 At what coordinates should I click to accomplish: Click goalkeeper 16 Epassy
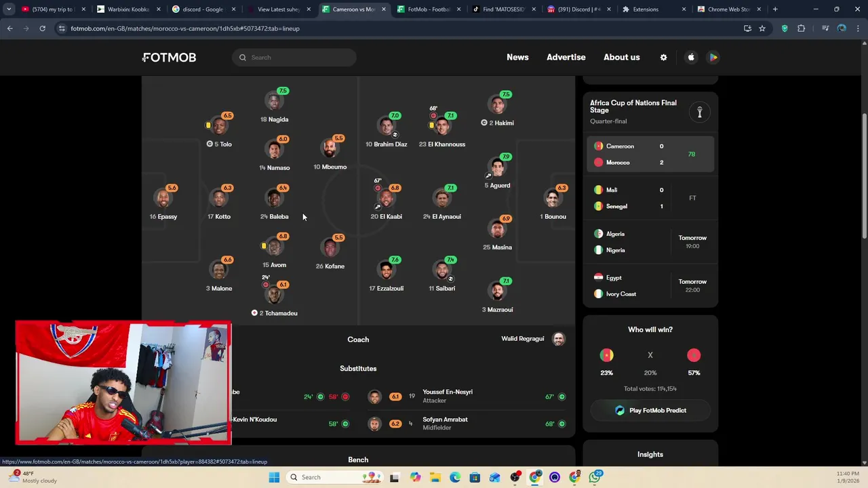click(163, 203)
